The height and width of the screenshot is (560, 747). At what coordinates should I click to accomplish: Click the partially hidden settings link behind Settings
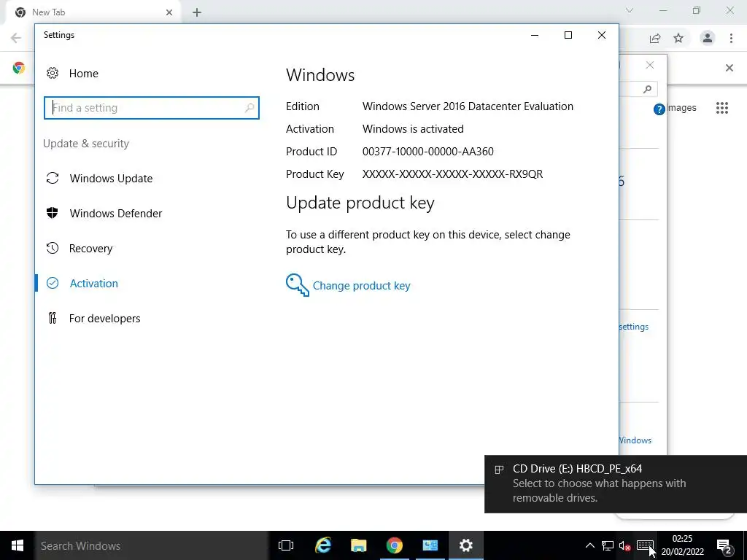[x=634, y=327]
